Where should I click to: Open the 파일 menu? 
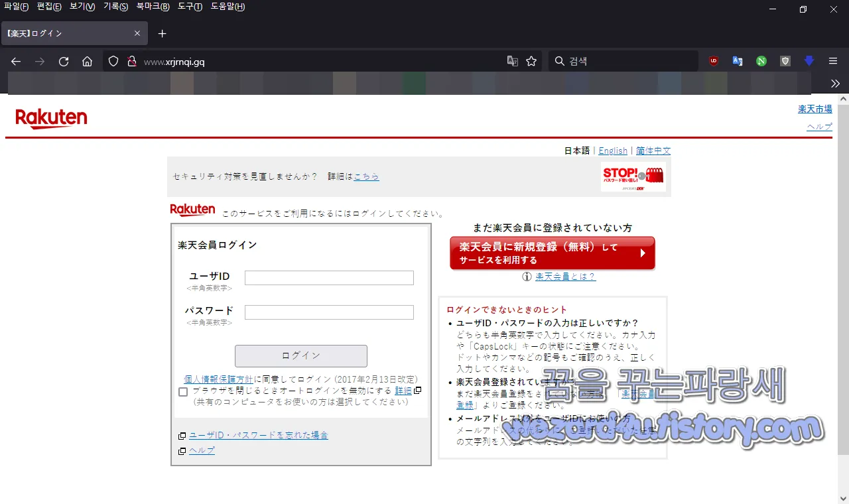[x=17, y=7]
